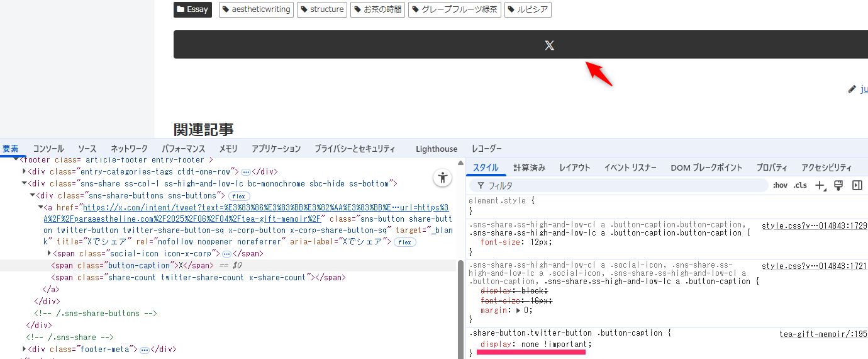Toggle the .cls element classes panel
The image size is (868, 359).
(x=800, y=185)
